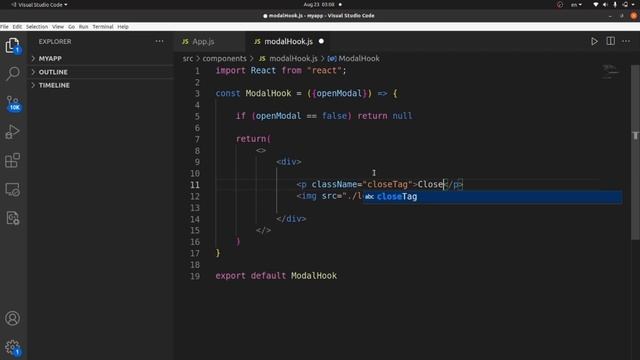Open the clock Aug 23 in top bar
Viewport: 640px width, 360px height.
point(319,4)
